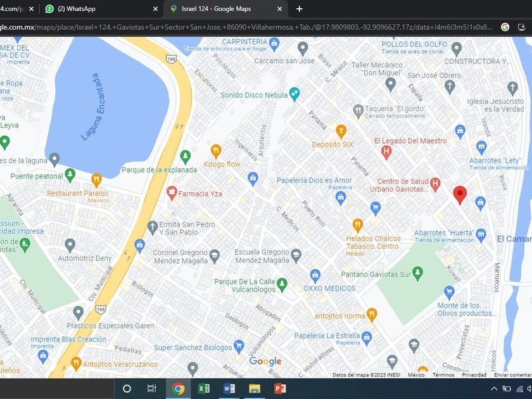Open the Privacidad link
532x399 pixels.
[474, 375]
